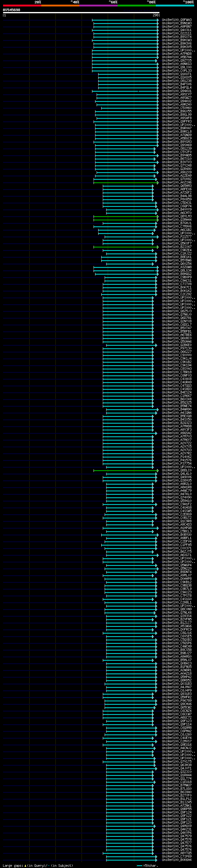197x868 pixels.
Task: Click the white query sequence bar
Action: 81,12
